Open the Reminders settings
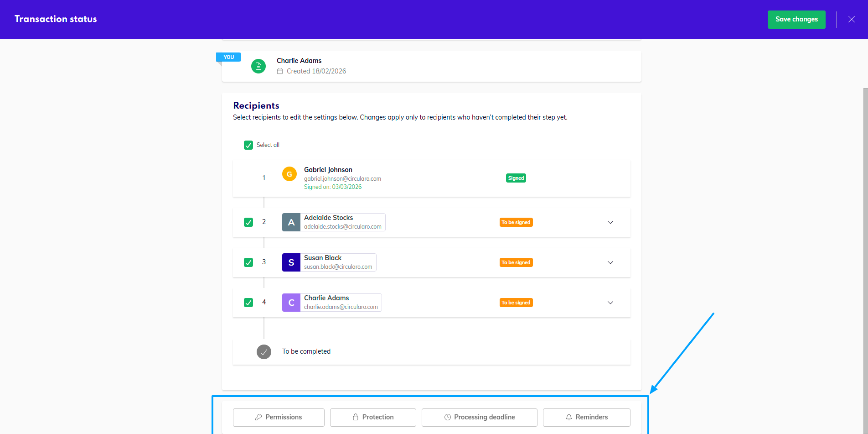 [586, 417]
